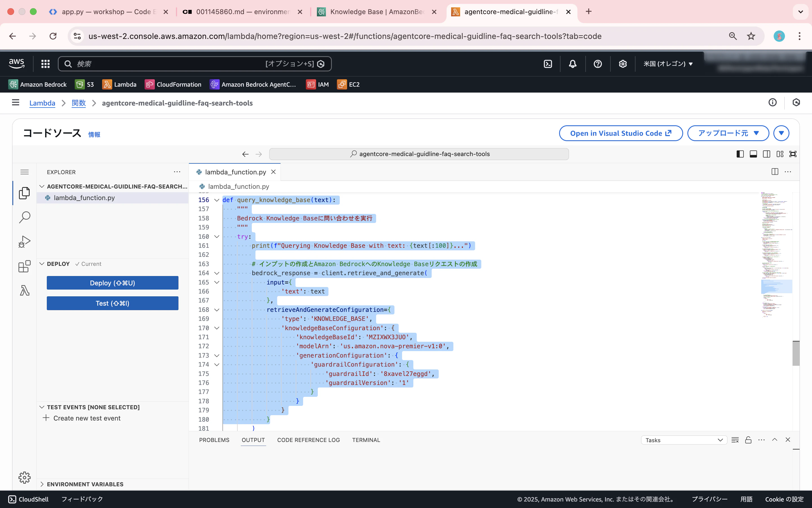Open the IAM favorites shortcut
This screenshot has width=812, height=508.
[x=317, y=84]
